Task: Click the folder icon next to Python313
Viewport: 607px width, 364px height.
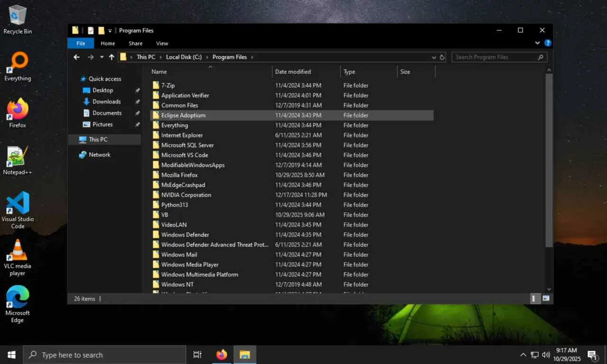Action: (156, 205)
